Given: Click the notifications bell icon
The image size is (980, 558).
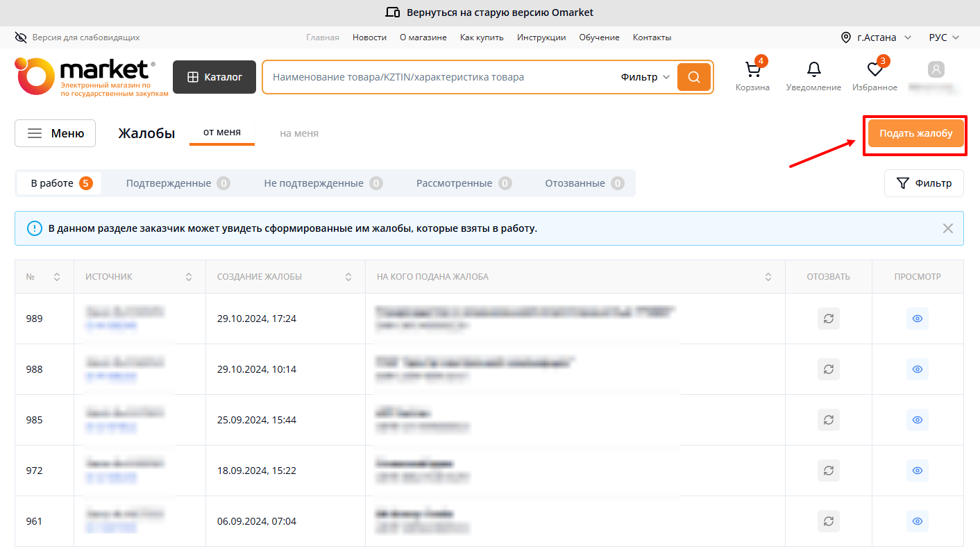Looking at the screenshot, I should point(813,70).
